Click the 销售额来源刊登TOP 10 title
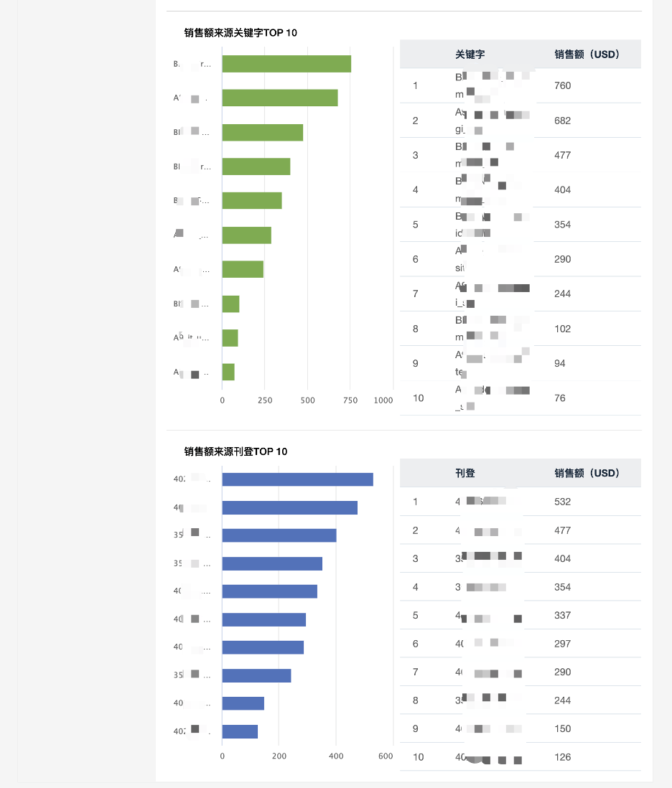The image size is (672, 788). point(235,452)
